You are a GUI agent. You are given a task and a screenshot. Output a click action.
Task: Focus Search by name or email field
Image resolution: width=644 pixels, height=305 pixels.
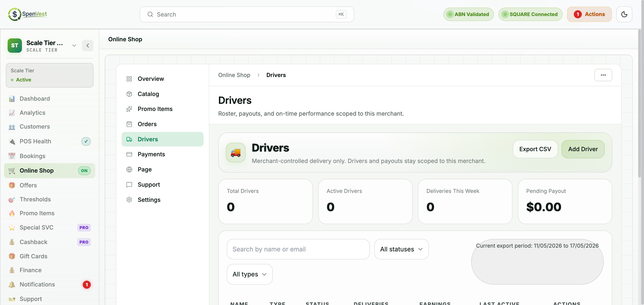click(x=298, y=249)
